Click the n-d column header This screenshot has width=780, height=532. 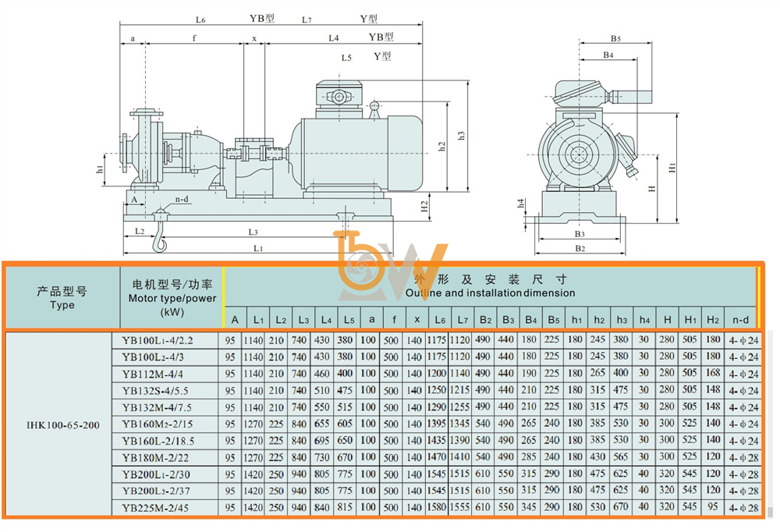point(740,320)
